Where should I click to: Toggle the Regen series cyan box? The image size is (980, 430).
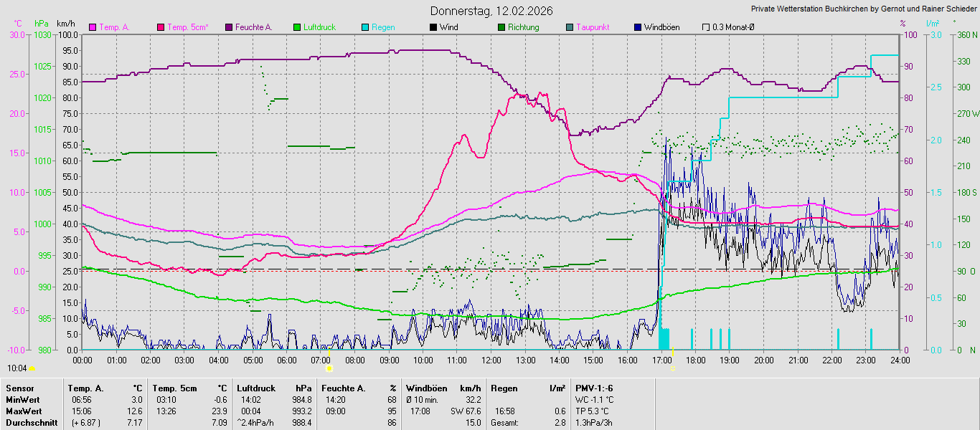(365, 27)
